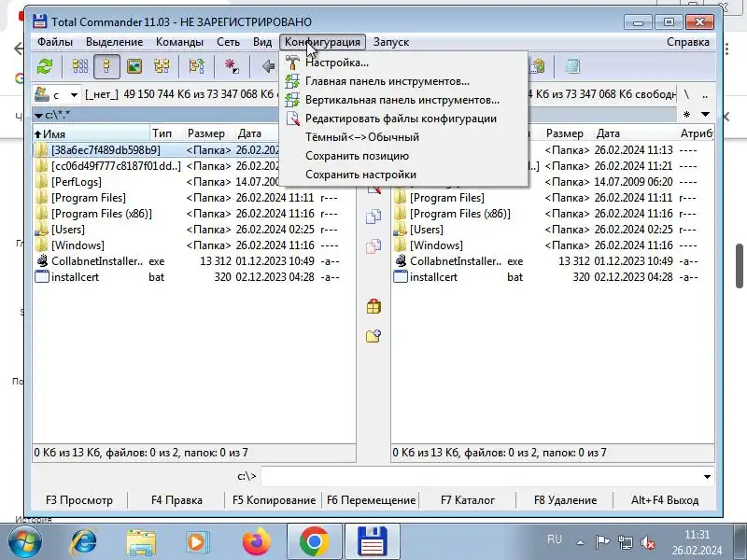The width and height of the screenshot is (747, 560).
Task: Choose Вертикальная панель инструментов... menu item
Action: click(404, 100)
